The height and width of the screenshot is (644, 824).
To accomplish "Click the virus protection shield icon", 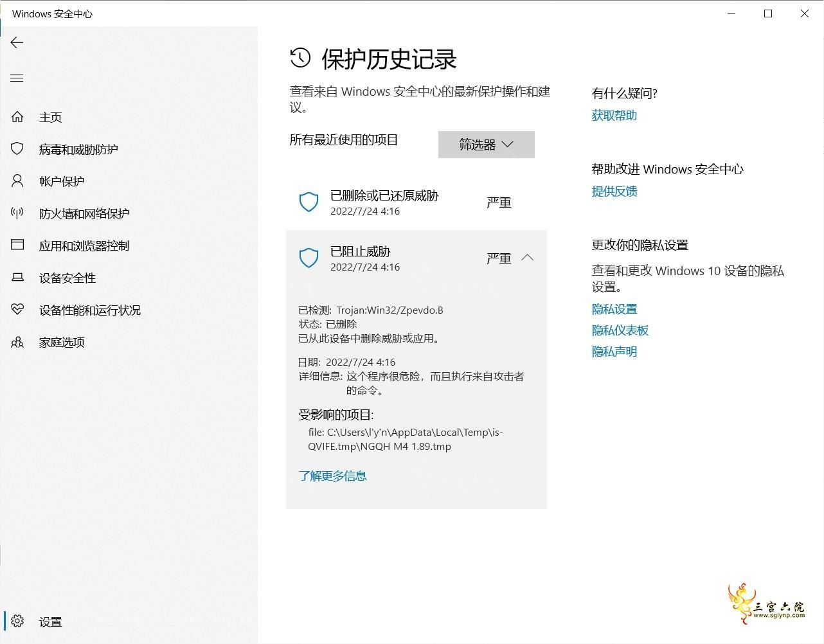I will (17, 149).
